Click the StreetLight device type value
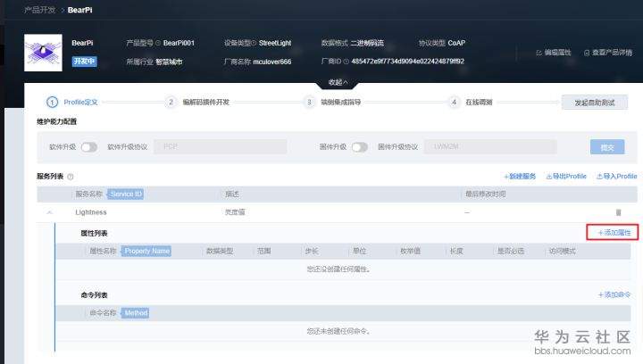643x364 pixels. click(x=275, y=43)
